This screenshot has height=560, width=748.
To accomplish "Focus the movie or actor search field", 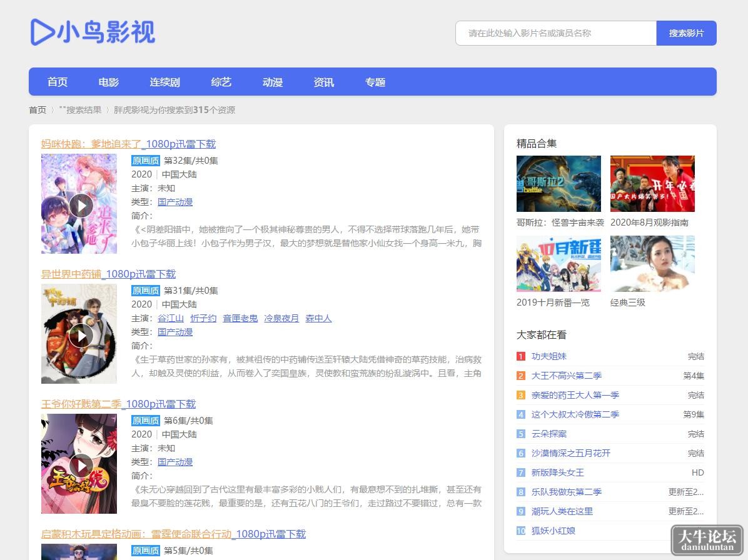I will (x=556, y=33).
